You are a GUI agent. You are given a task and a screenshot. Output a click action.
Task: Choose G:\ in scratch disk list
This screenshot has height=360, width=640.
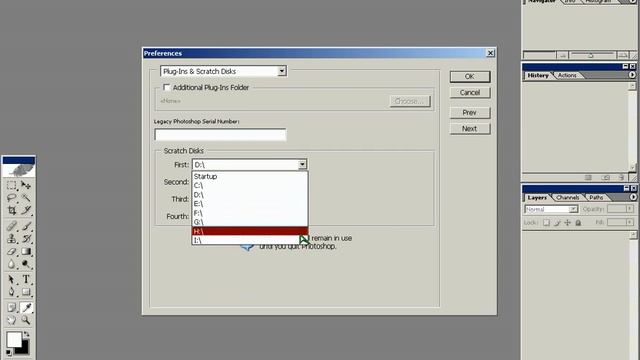250,222
